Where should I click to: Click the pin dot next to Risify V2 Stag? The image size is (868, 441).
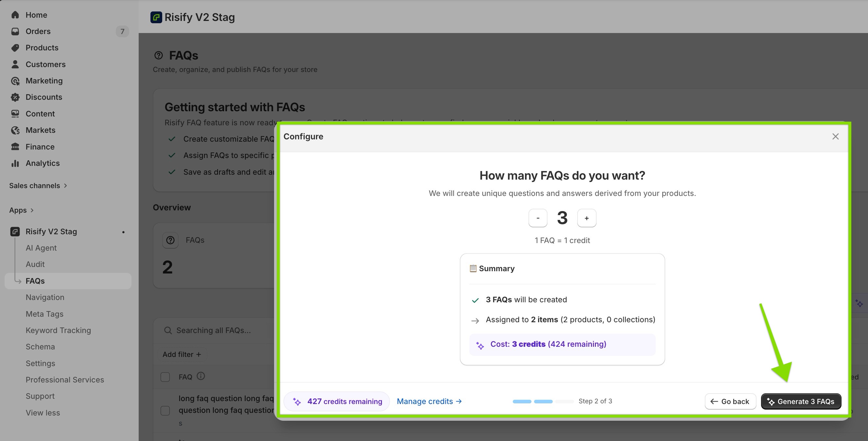pyautogui.click(x=123, y=232)
